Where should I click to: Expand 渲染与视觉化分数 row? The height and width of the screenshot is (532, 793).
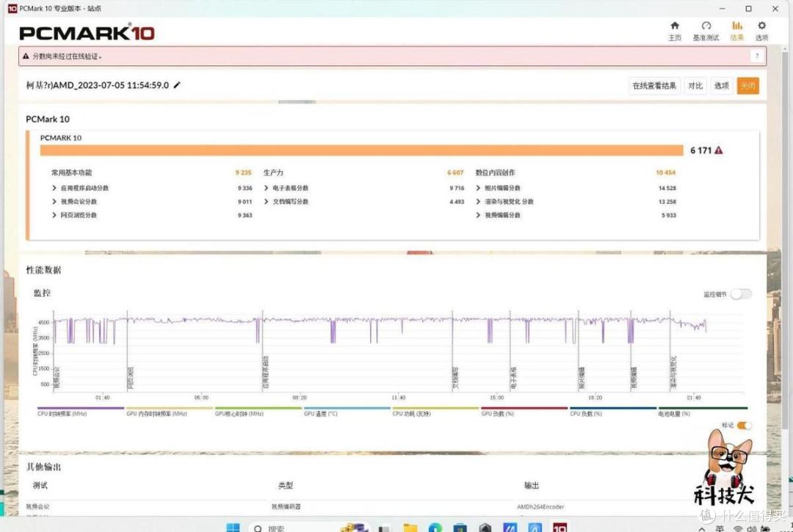point(478,202)
